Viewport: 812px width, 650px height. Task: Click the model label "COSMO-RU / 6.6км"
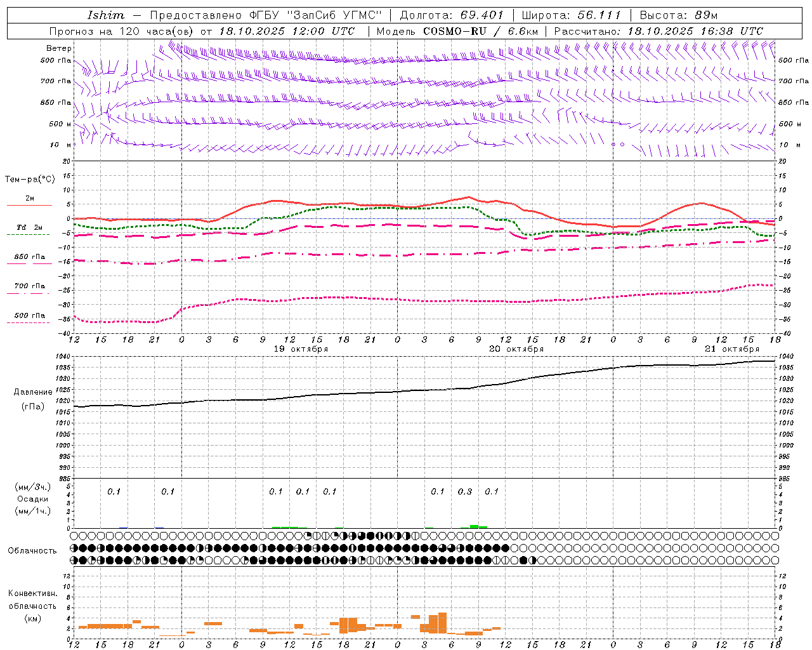point(481,31)
